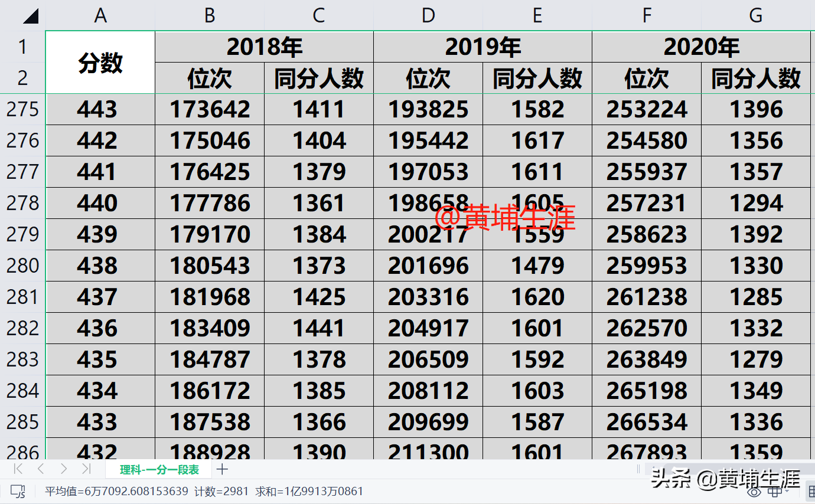
Task: Select column A header
Action: coord(100,15)
